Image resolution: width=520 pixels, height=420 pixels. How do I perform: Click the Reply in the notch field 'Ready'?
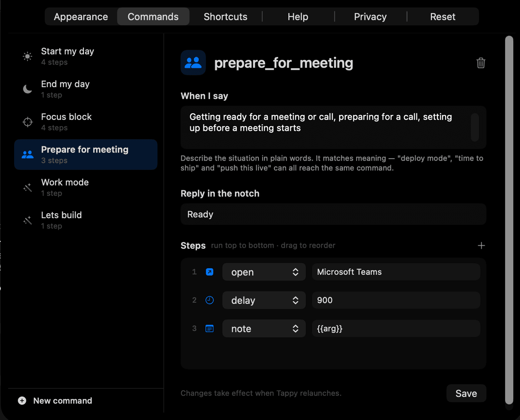coord(333,214)
